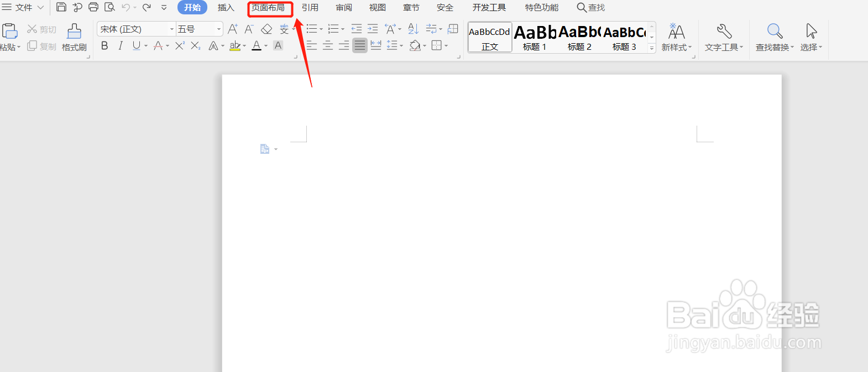
Task: Click the redo arrow
Action: [x=147, y=7]
